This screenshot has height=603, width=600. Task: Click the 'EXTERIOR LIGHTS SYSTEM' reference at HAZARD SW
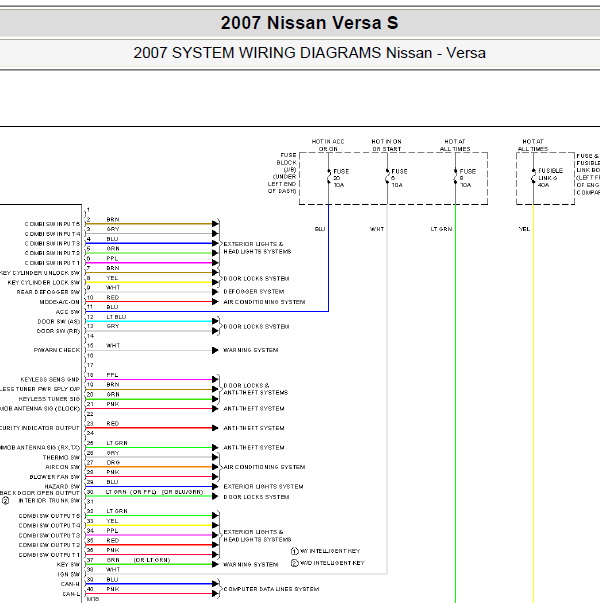tap(263, 486)
